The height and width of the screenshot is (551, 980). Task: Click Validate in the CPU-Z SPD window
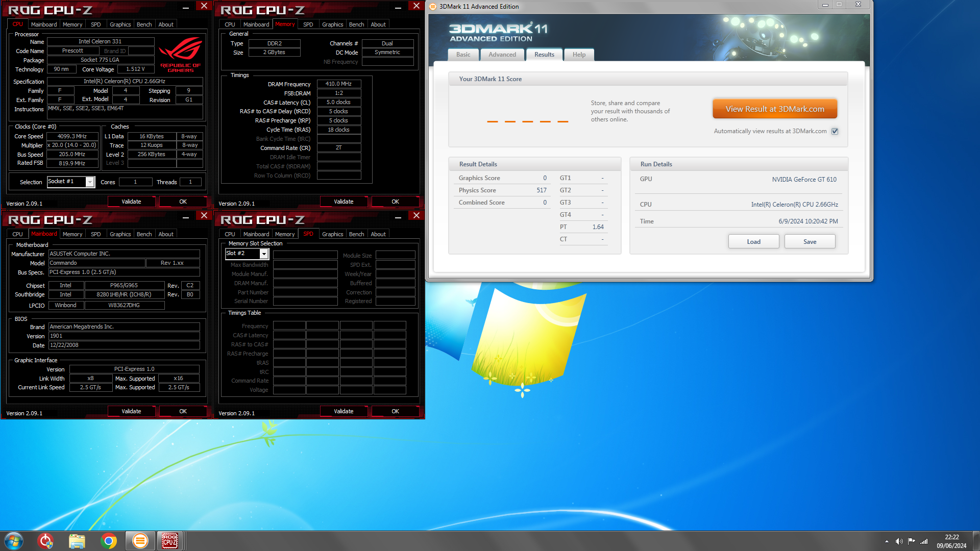(x=344, y=411)
